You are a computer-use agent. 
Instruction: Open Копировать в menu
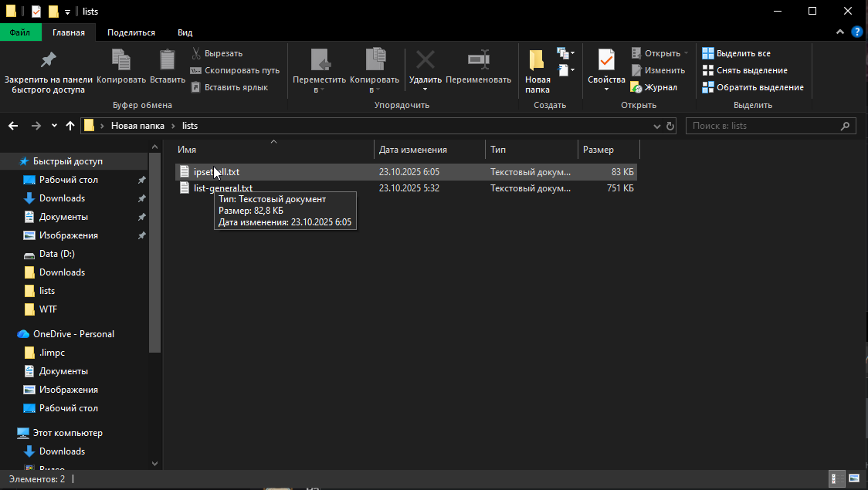tap(375, 71)
